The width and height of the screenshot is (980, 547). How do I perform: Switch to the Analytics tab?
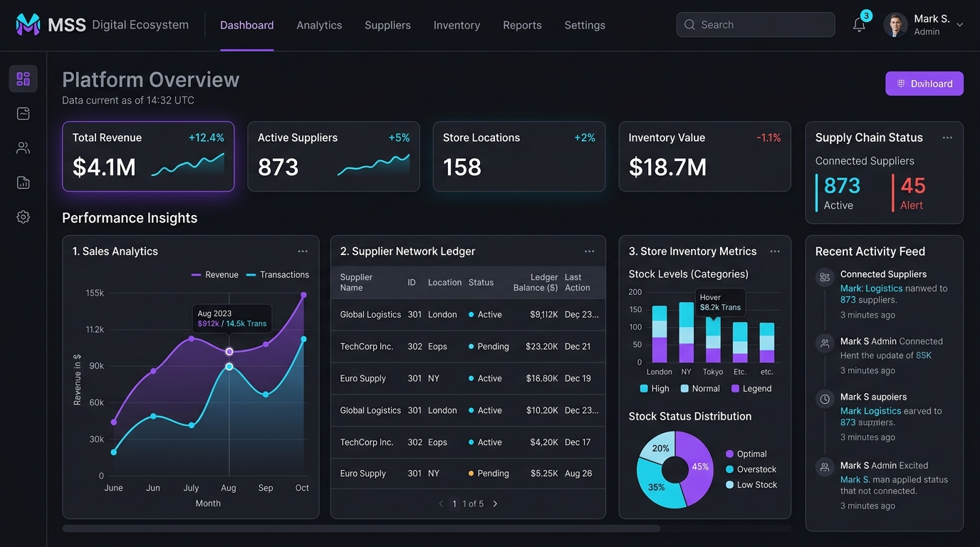pyautogui.click(x=319, y=25)
